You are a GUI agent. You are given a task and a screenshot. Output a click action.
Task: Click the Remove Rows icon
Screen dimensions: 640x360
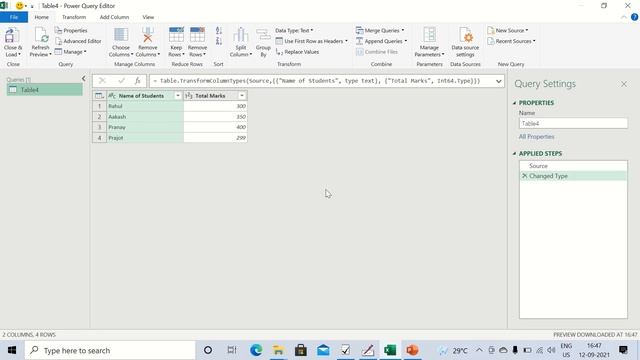197,35
